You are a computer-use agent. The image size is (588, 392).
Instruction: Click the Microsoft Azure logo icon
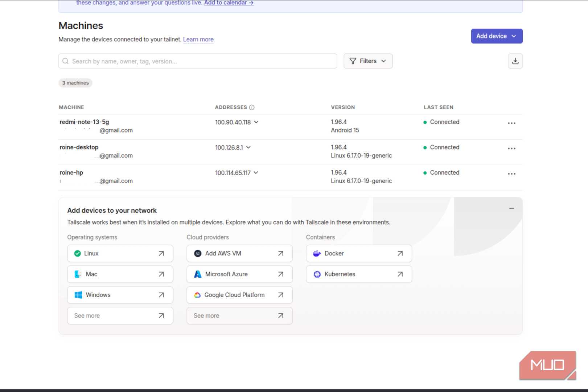[x=198, y=274]
